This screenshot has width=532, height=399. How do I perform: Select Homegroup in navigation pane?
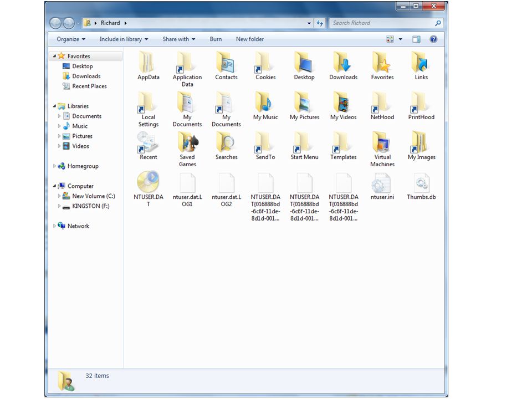click(x=83, y=166)
